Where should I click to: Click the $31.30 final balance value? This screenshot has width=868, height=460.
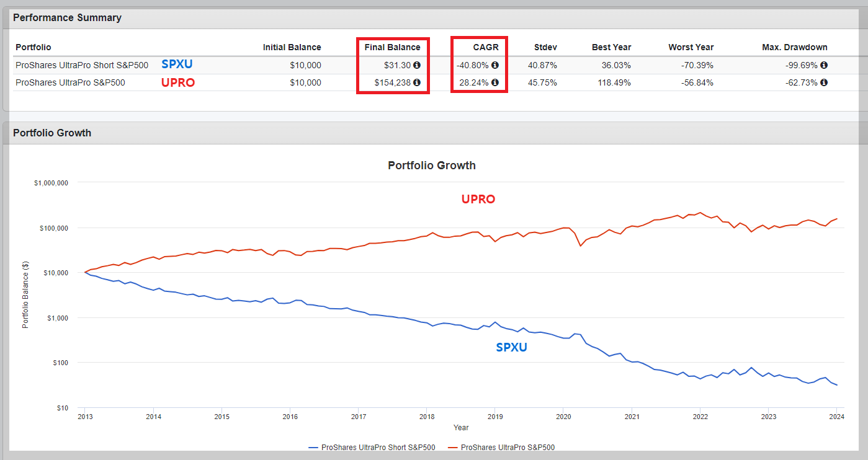tap(398, 65)
